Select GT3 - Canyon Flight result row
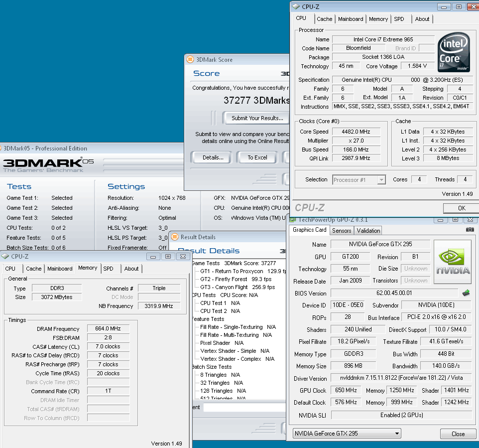This screenshot has height=448, width=479. (238, 287)
